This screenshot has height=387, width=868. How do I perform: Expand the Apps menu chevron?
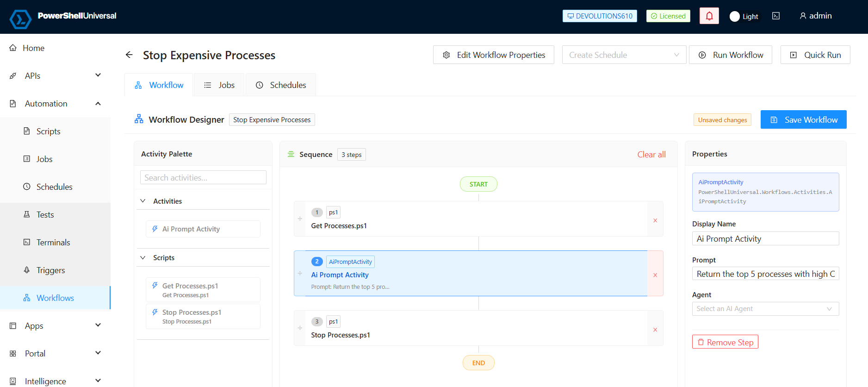98,325
